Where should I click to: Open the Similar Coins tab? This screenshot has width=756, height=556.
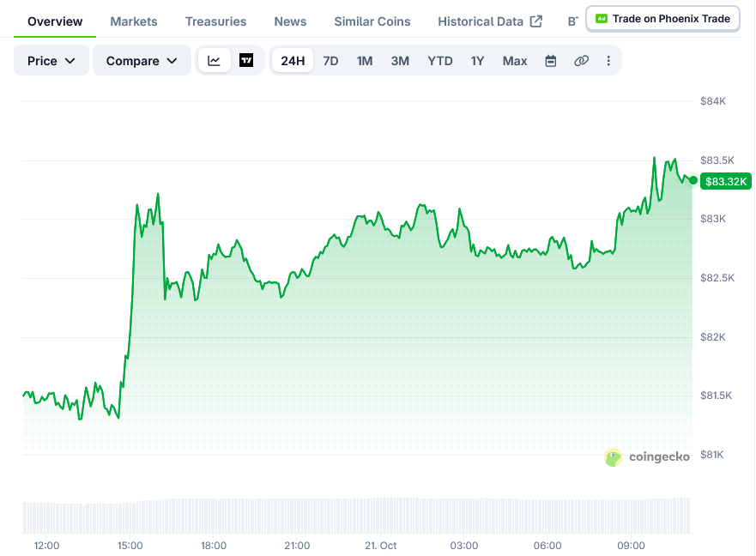[x=372, y=21]
